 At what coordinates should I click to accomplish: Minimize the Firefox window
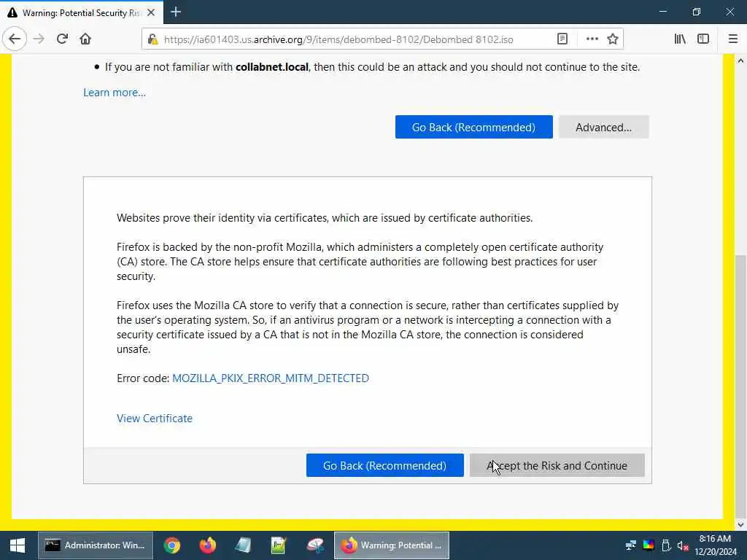point(662,12)
